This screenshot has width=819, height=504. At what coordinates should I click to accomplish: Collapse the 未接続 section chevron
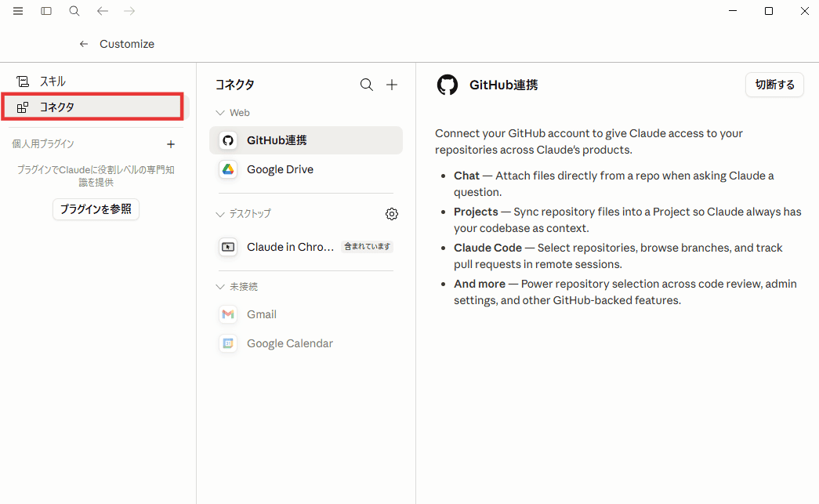(x=220, y=287)
